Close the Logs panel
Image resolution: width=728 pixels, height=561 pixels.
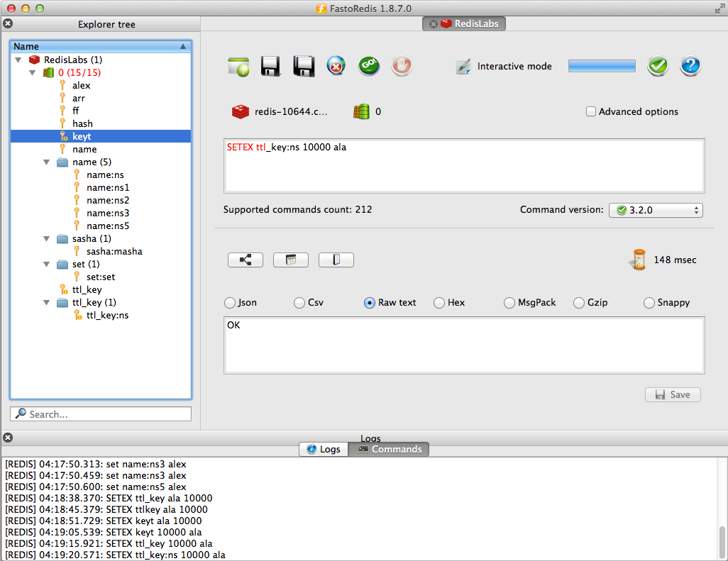point(8,438)
